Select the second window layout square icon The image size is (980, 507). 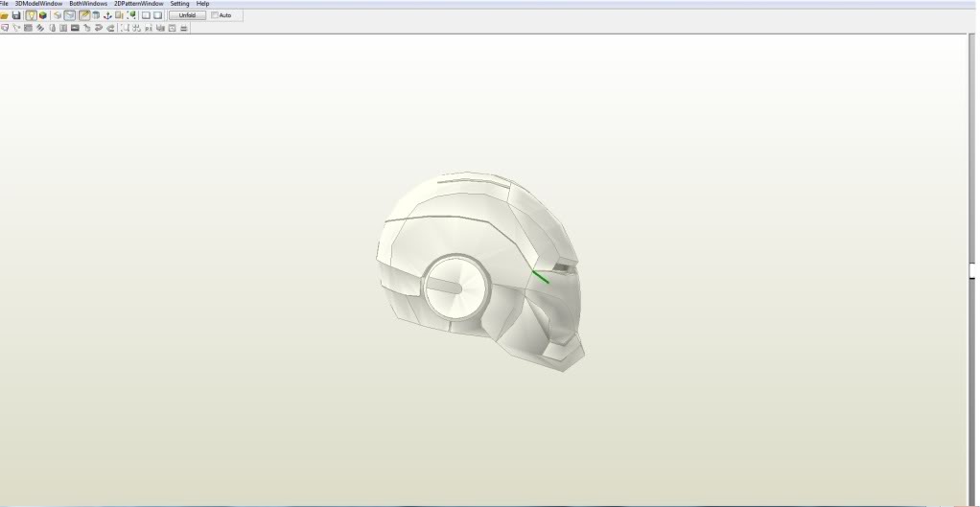click(157, 15)
